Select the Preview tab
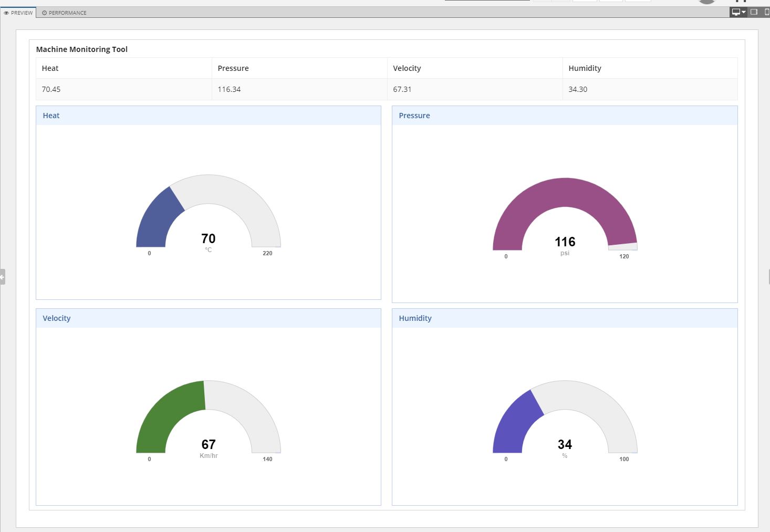 [19, 12]
